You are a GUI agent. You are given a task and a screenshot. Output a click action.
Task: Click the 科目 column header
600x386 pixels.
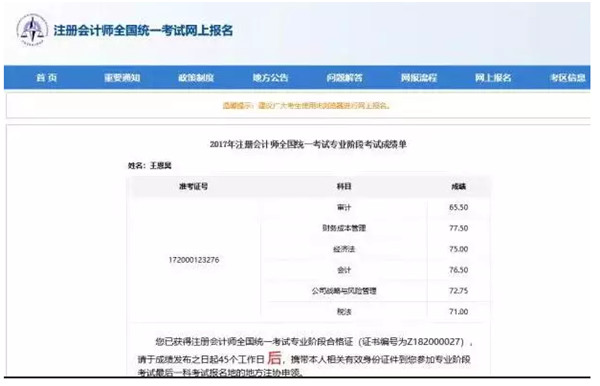pyautogui.click(x=344, y=187)
